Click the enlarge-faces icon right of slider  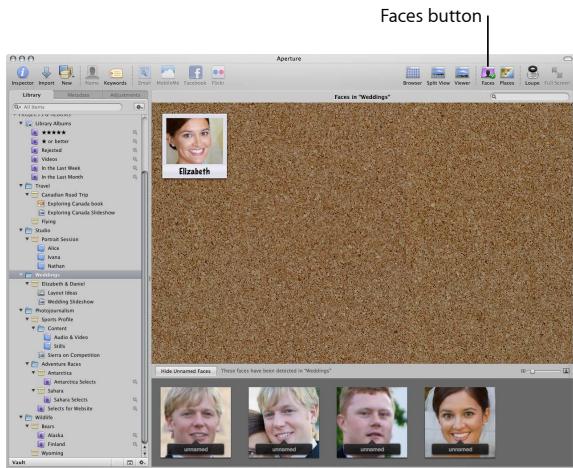(566, 371)
